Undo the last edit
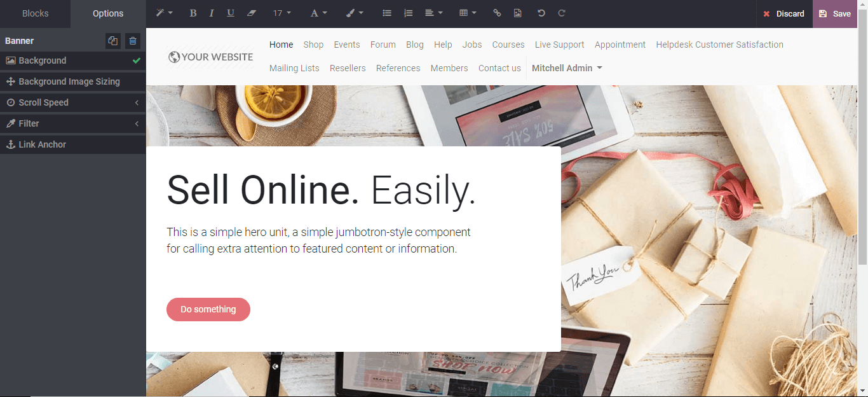The width and height of the screenshot is (868, 397). [x=541, y=13]
